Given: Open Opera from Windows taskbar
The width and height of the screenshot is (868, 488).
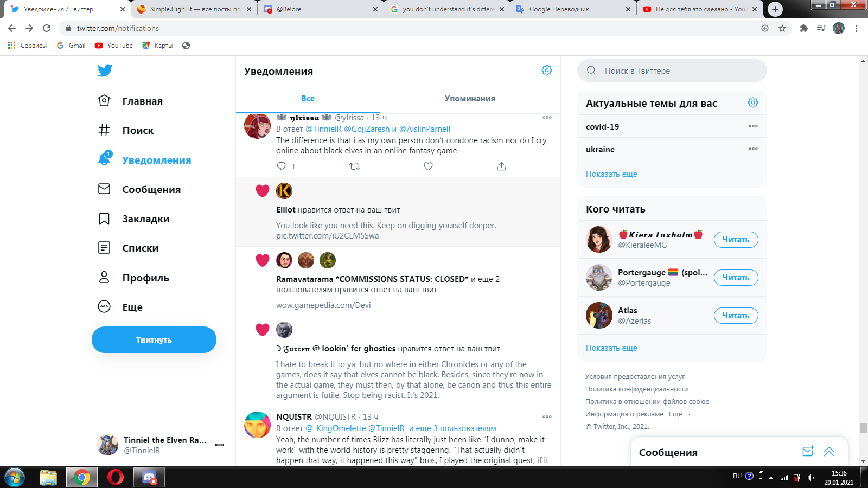Looking at the screenshot, I should (x=116, y=478).
